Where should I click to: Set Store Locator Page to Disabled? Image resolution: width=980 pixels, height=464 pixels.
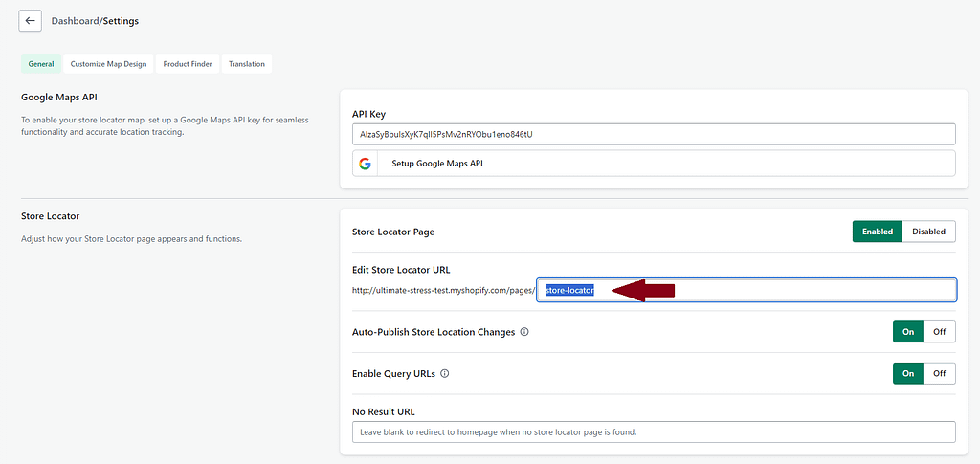tap(928, 232)
